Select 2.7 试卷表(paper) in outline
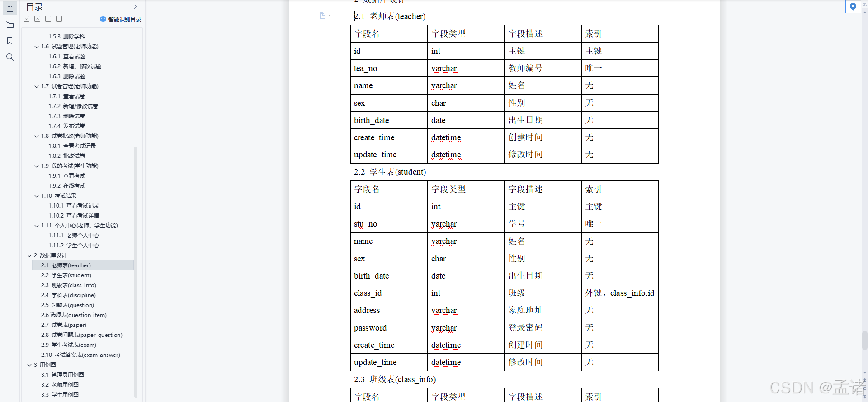This screenshot has width=868, height=402. 63,325
